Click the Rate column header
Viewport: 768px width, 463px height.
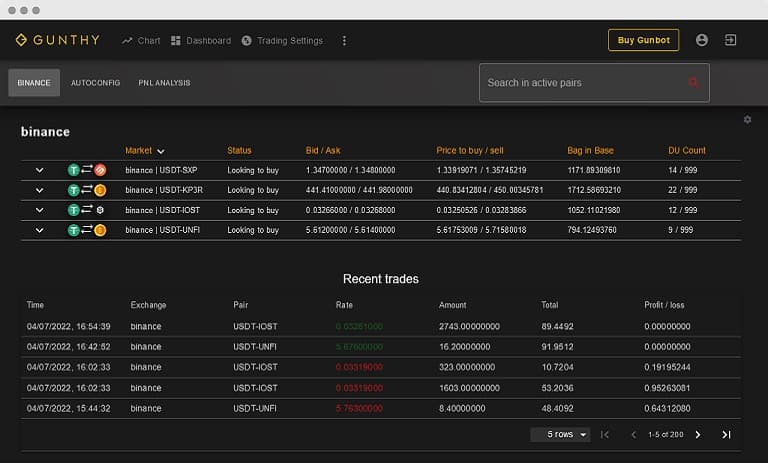pos(344,305)
